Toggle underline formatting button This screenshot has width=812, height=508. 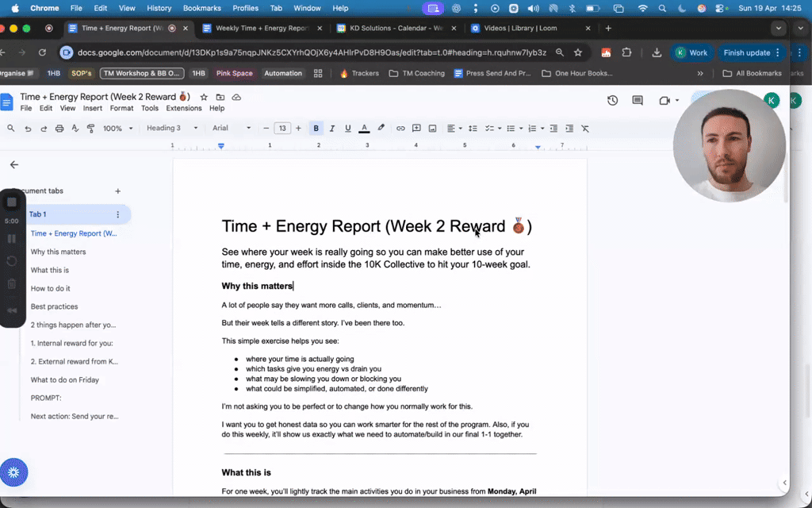tap(348, 129)
